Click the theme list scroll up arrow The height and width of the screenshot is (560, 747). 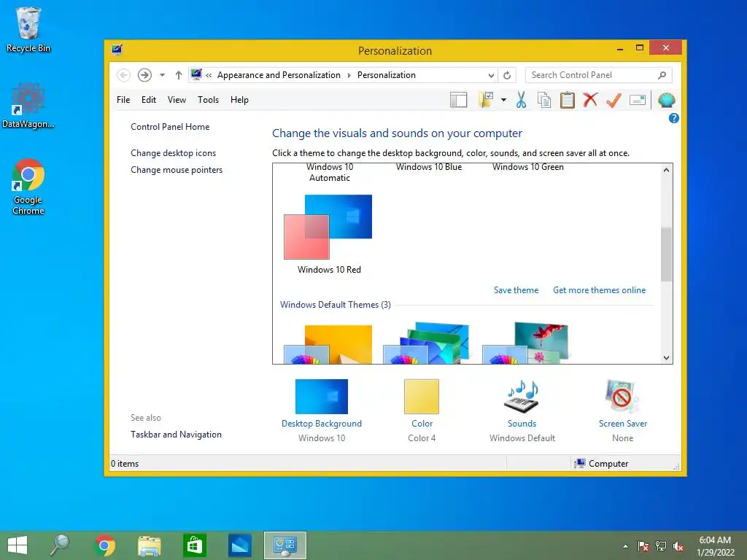tap(667, 169)
